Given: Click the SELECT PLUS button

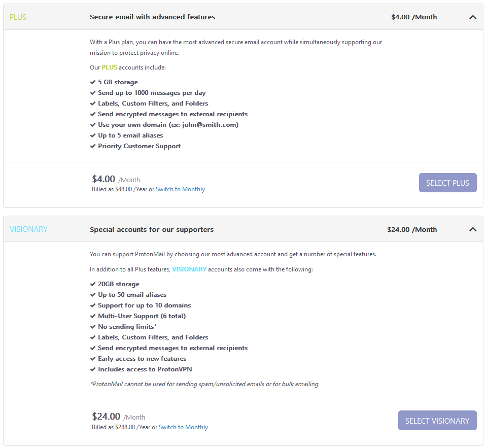Looking at the screenshot, I should coord(447,183).
